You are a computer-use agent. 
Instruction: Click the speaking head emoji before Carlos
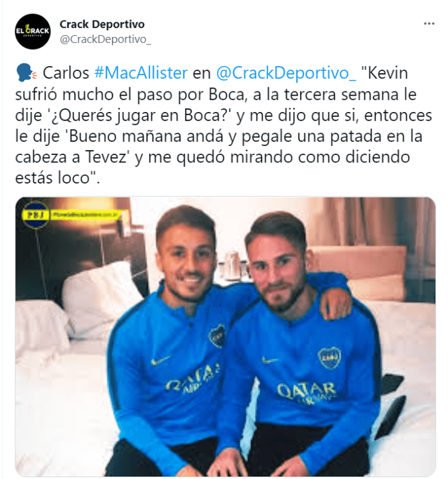[x=25, y=73]
